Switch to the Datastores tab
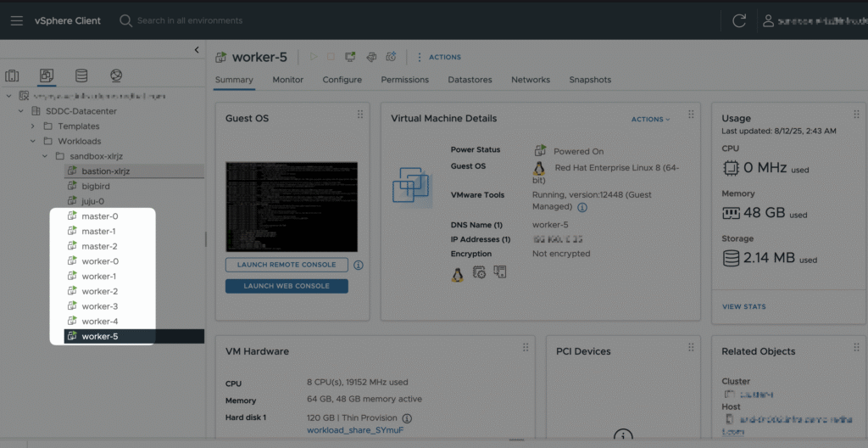This screenshot has height=448, width=868. [x=470, y=80]
